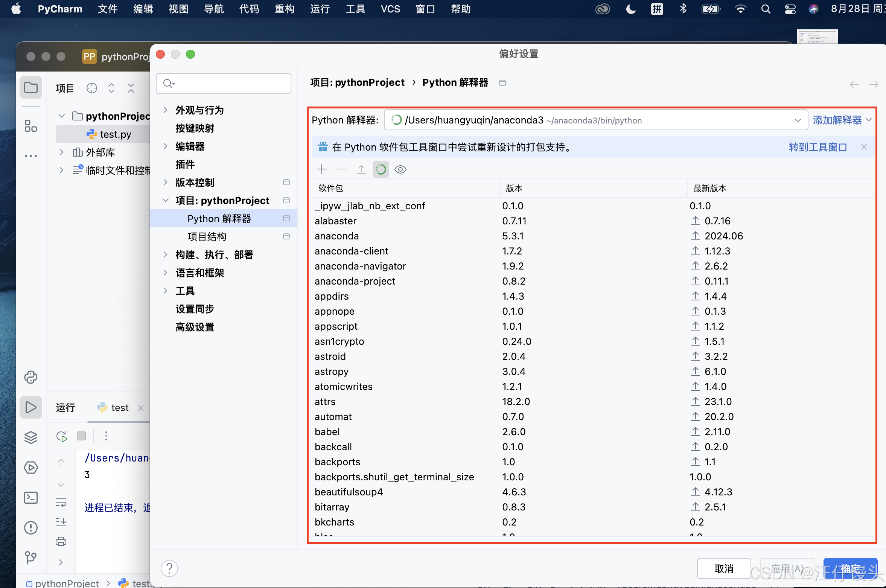Click the uninstall package minus icon
886x588 pixels.
pos(341,169)
